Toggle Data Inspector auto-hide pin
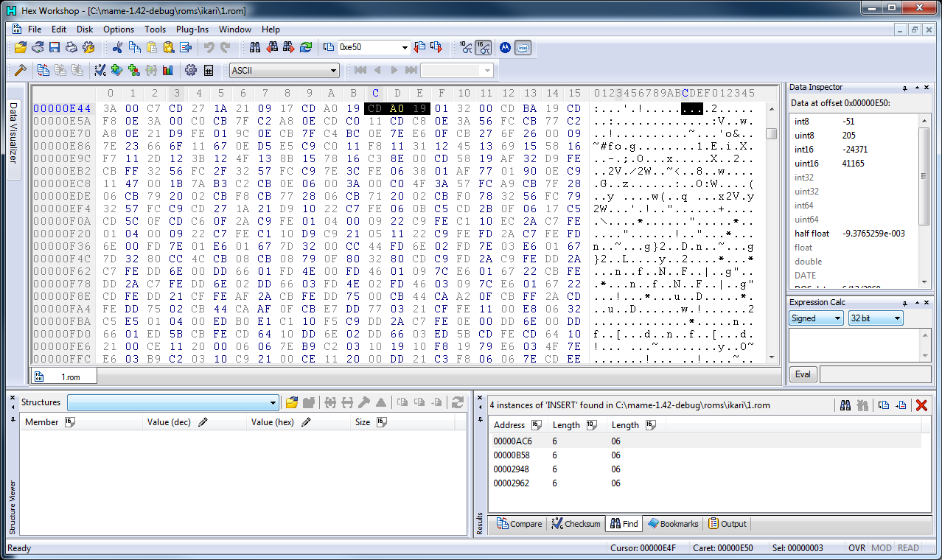Screen dimensions: 942x560 click(x=904, y=88)
